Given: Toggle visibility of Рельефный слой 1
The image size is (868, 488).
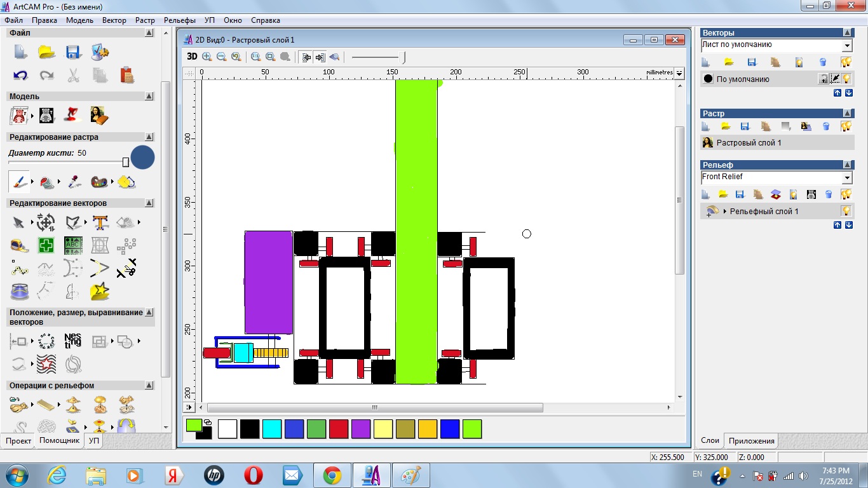Looking at the screenshot, I should (x=846, y=211).
